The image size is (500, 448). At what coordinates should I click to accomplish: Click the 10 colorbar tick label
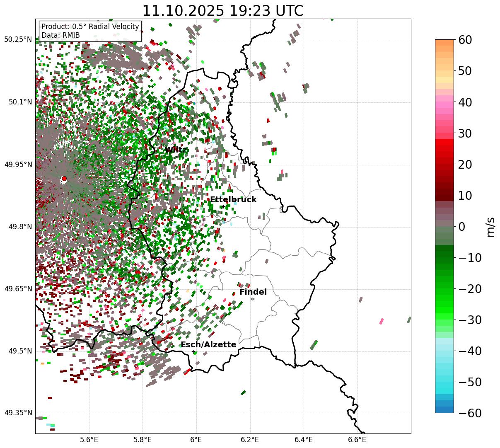click(x=466, y=196)
